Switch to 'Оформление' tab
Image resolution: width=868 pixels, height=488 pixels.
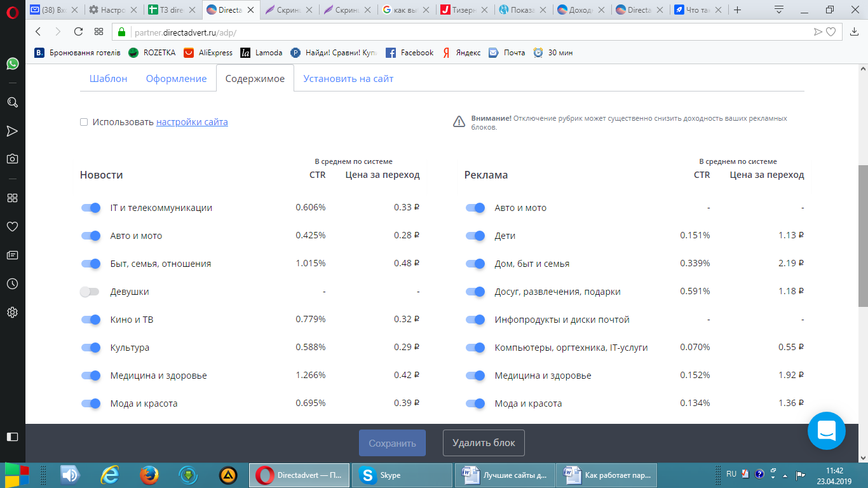(x=176, y=79)
